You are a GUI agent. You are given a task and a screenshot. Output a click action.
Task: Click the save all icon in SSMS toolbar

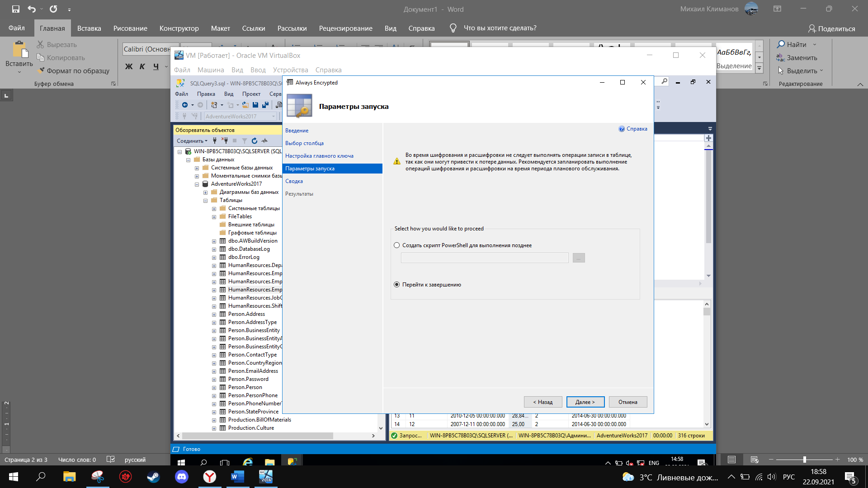(265, 105)
